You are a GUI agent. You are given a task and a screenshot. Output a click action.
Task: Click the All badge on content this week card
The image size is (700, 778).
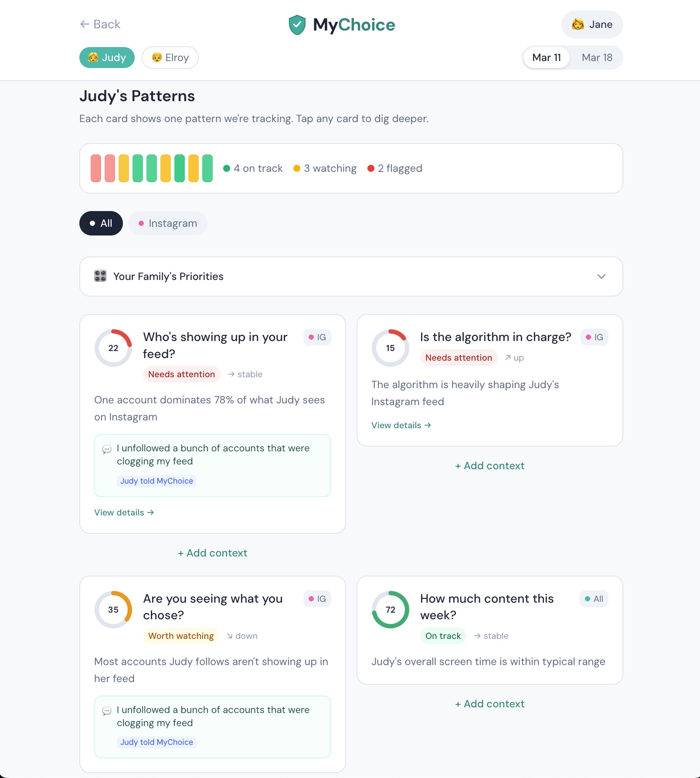click(594, 599)
